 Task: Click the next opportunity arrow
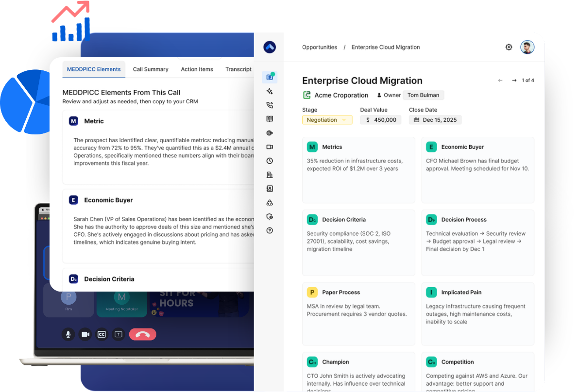click(x=514, y=80)
